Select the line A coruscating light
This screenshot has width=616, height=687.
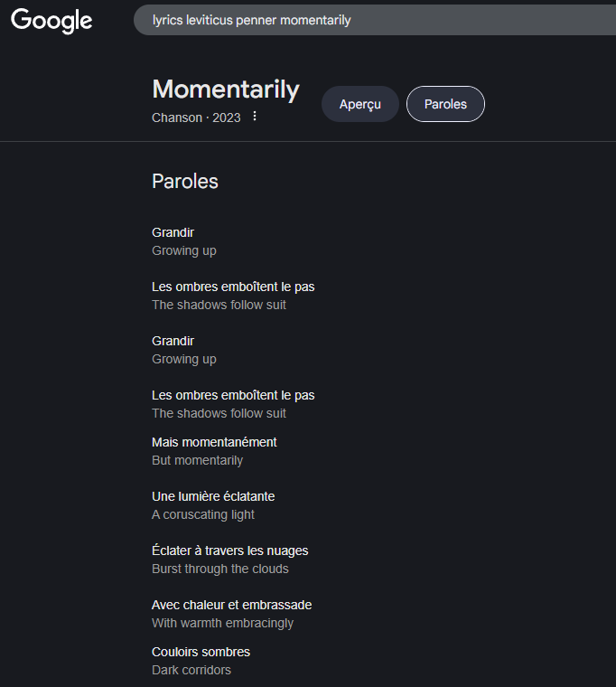click(x=203, y=514)
